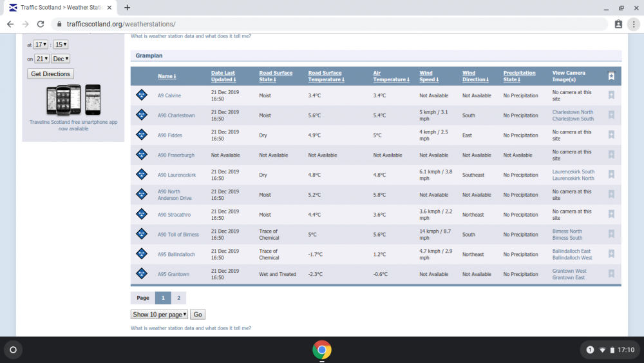Screen dimensions: 644x363
Task: Go back using the browser back arrow
Action: [10, 25]
